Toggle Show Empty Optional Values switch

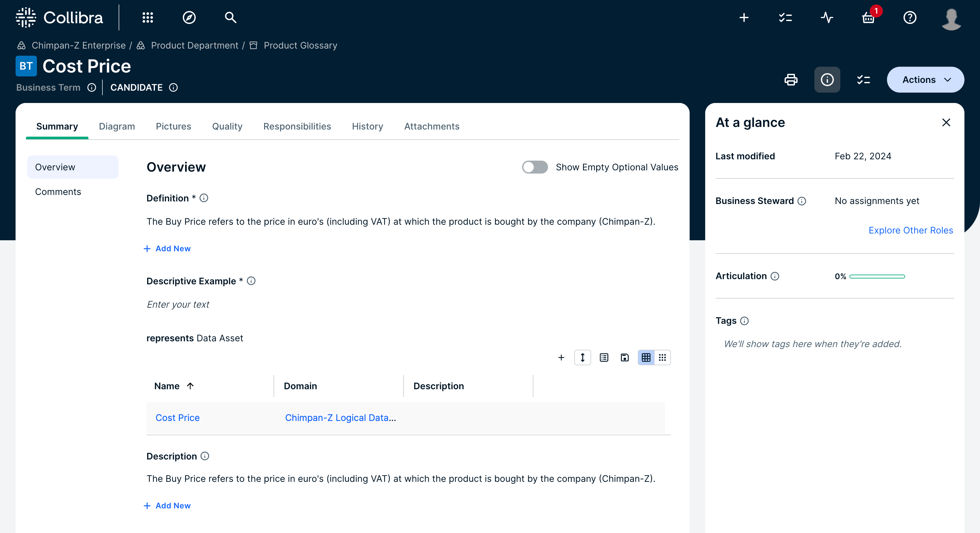point(535,167)
